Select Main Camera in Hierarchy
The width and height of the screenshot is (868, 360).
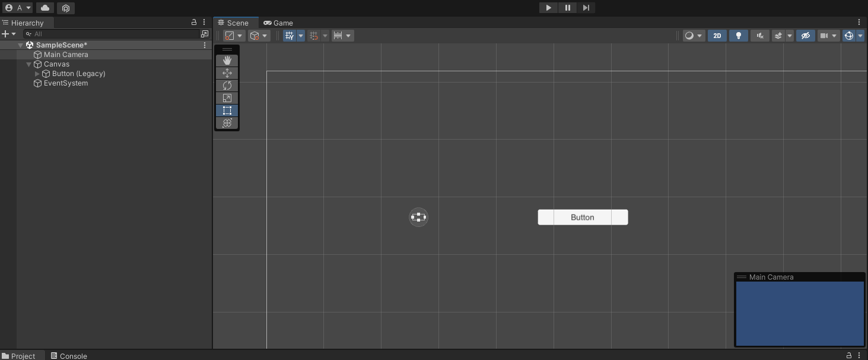[106, 55]
